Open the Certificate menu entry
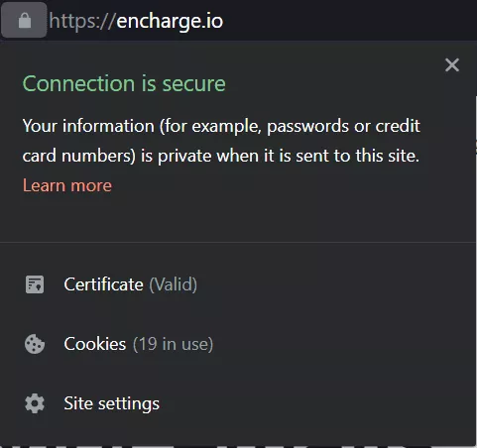The image size is (477, 448). 238,284
